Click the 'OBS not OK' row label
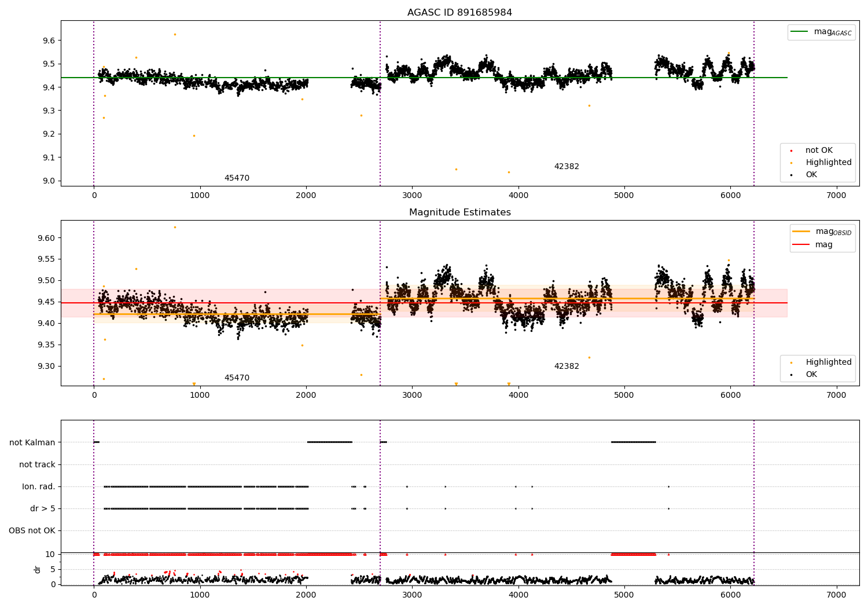Image resolution: width=868 pixels, height=608 pixels. (x=32, y=531)
